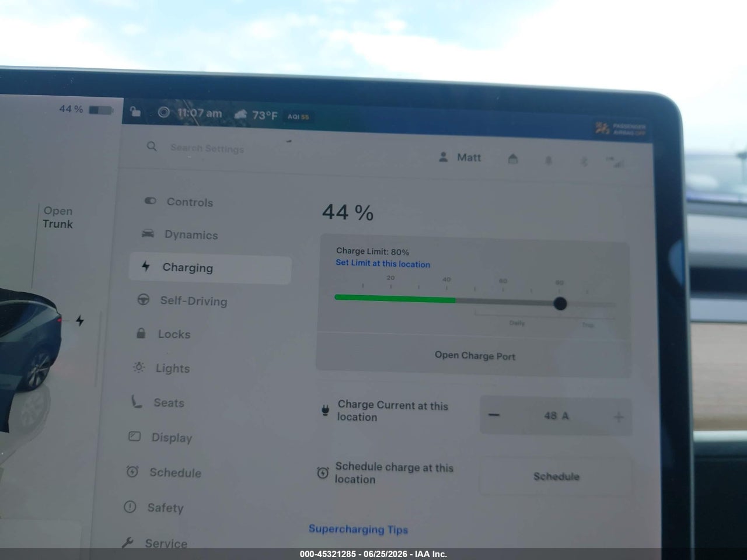Tap the LTE signal strength icon
Image resolution: width=747 pixels, height=560 pixels.
pos(615,162)
